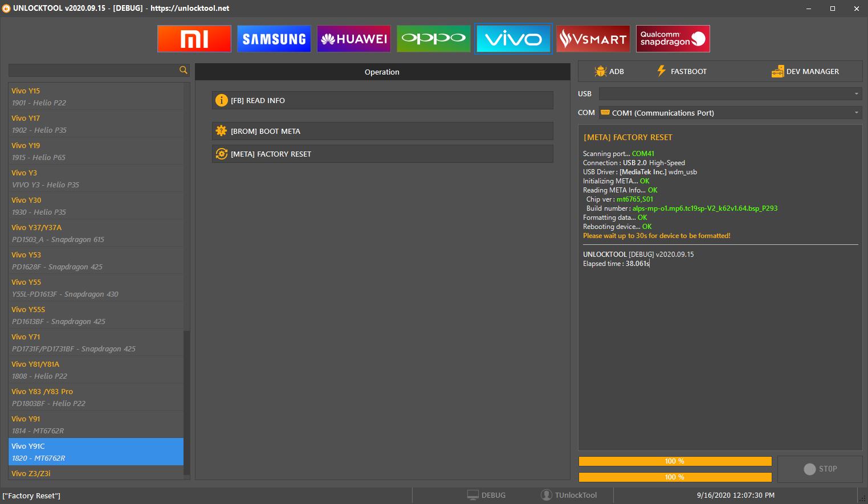Select the Vivo brand logo
868x504 pixels.
point(514,39)
